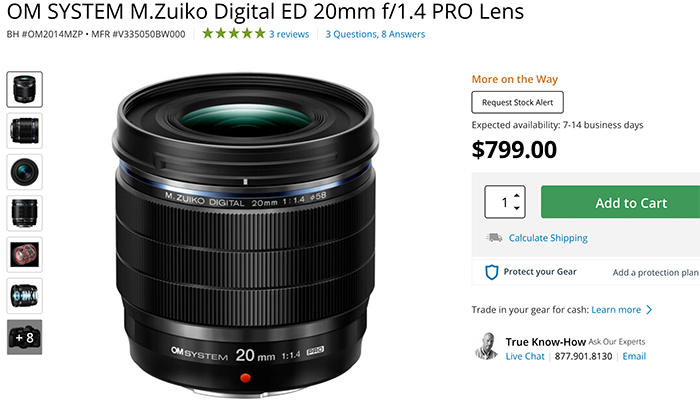Open the +8 more images thumbnail
This screenshot has height=405, width=700.
point(25,337)
